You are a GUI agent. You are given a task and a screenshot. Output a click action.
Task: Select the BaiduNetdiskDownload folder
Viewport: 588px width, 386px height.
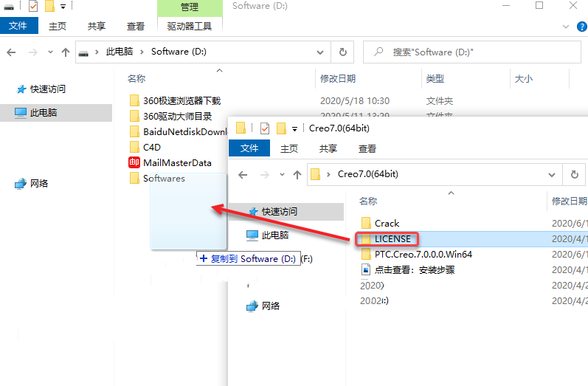[x=178, y=131]
